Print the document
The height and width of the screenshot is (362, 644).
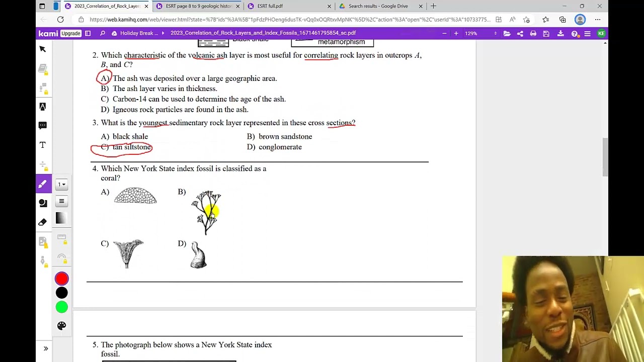[533, 33]
